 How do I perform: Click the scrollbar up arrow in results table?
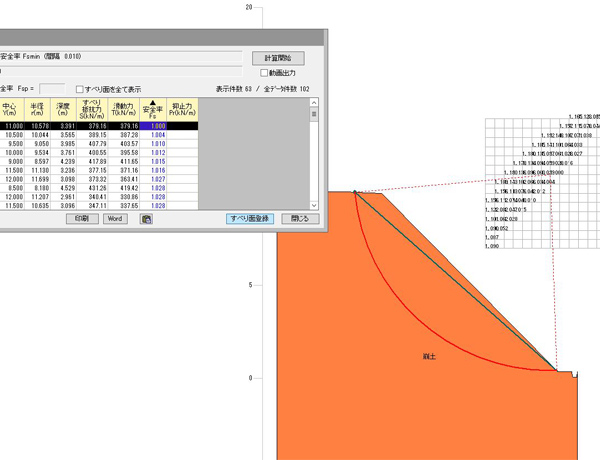click(312, 103)
